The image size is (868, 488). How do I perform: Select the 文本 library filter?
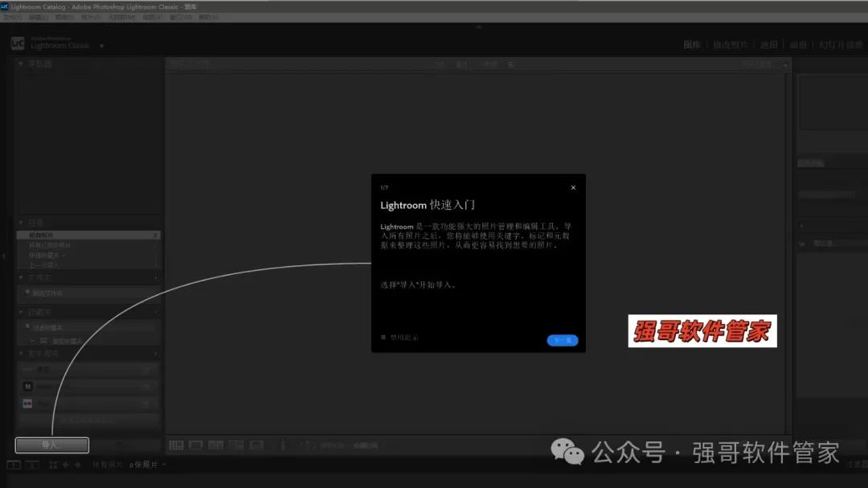pyautogui.click(x=439, y=65)
